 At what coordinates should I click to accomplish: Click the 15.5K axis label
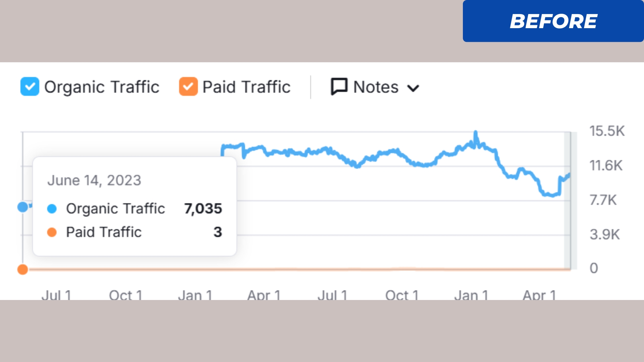coord(607,131)
